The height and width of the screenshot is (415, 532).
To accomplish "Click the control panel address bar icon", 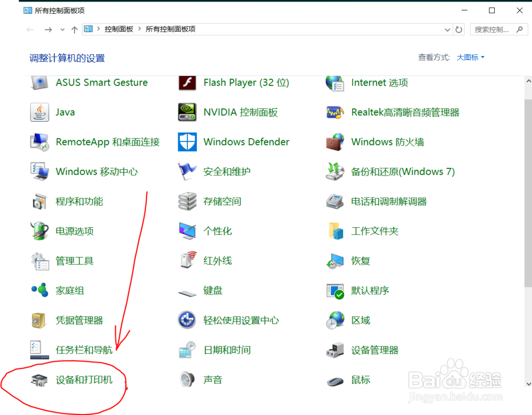I will point(88,29).
